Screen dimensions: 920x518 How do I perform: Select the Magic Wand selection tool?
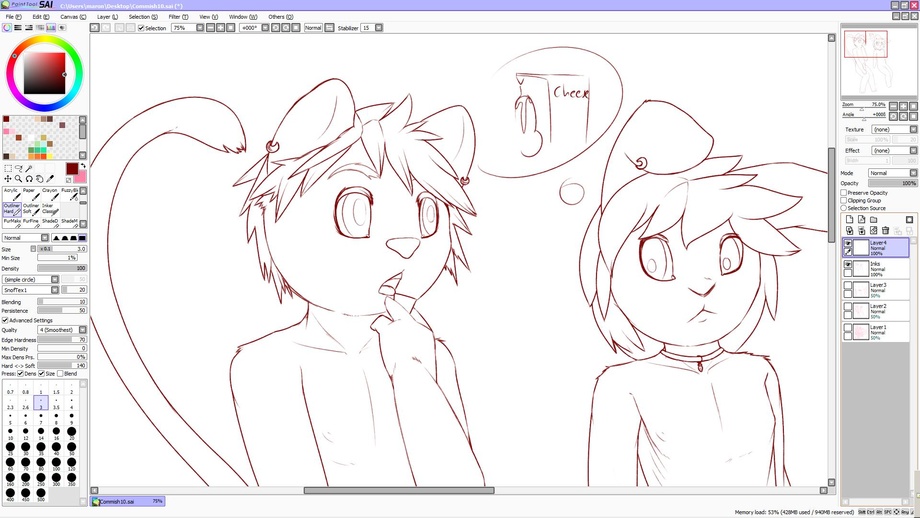click(x=29, y=168)
